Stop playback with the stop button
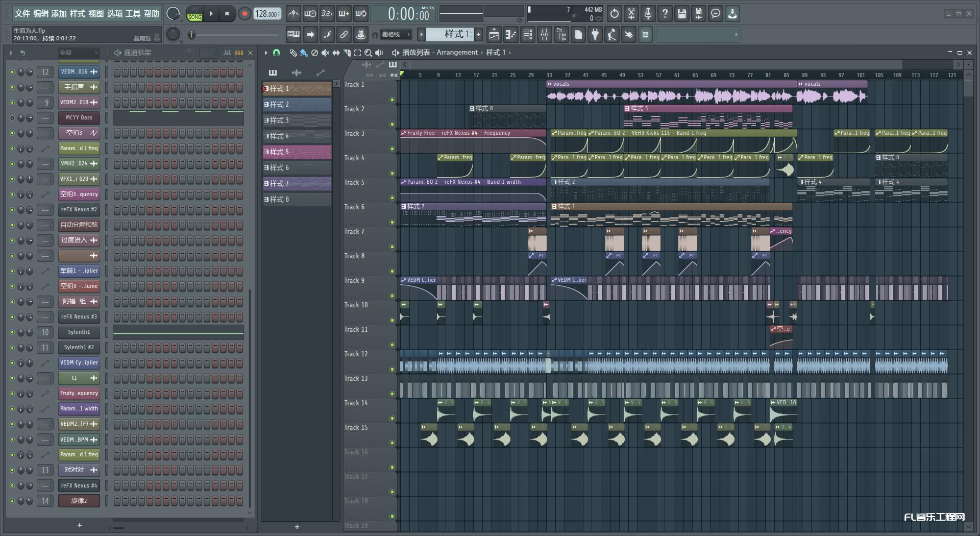Viewport: 980px width, 536px height. (227, 14)
